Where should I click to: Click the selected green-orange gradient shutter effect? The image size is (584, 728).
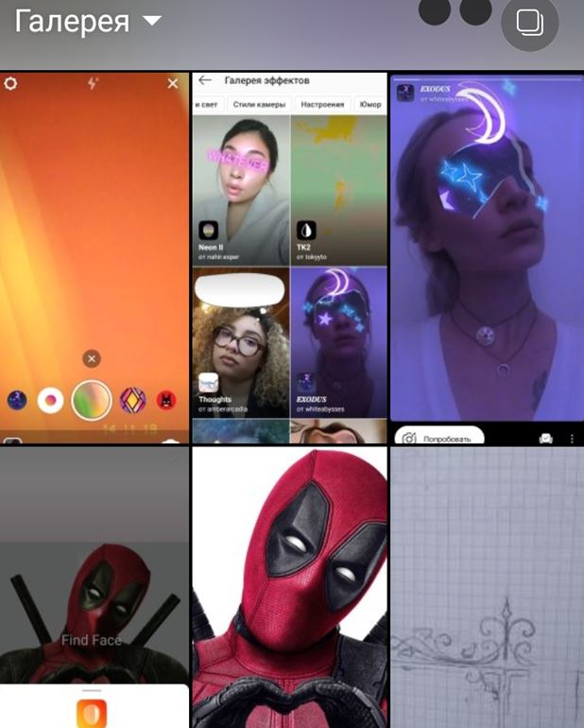tap(92, 400)
